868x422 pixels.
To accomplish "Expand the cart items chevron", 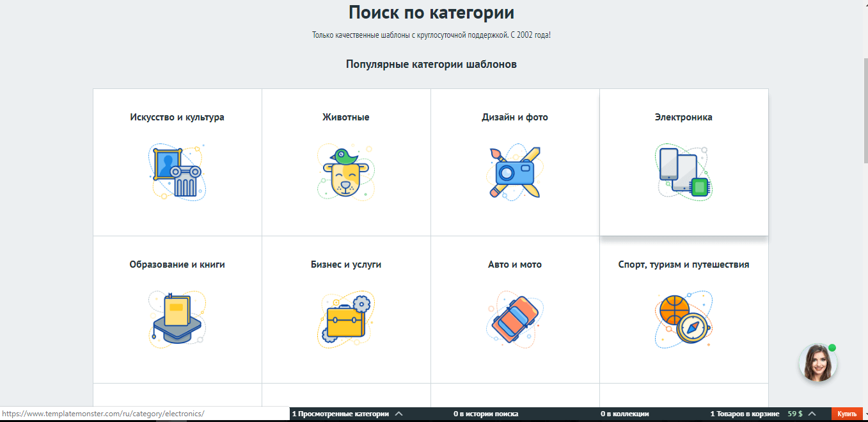I will click(x=812, y=414).
